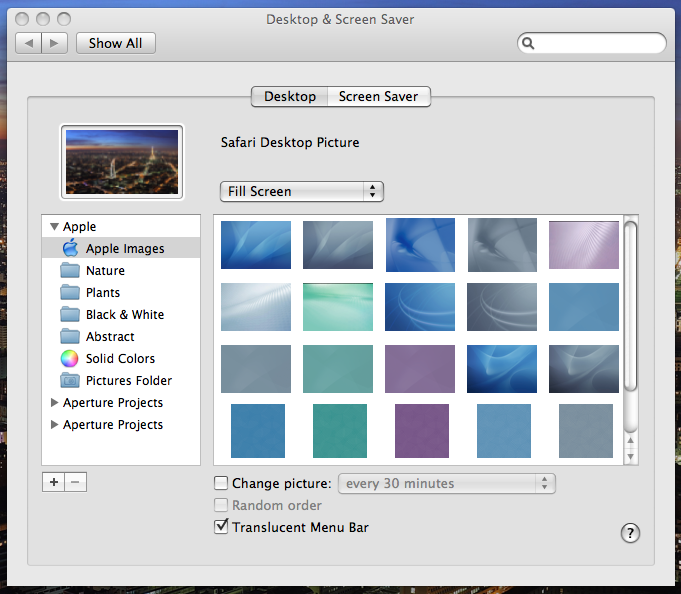Expand the first Aperture Projects triangle
The width and height of the screenshot is (681, 594).
54,403
